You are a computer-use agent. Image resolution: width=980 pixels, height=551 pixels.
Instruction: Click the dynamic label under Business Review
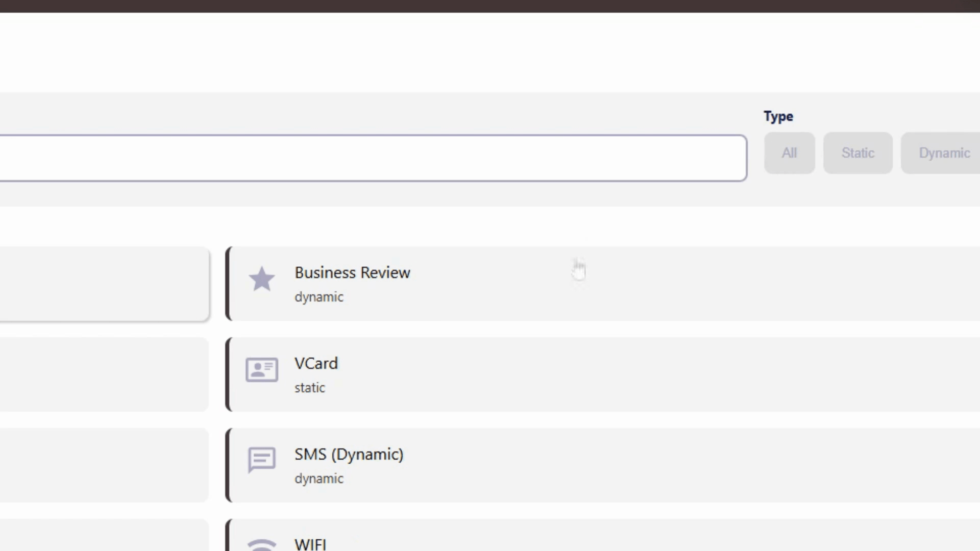319,297
